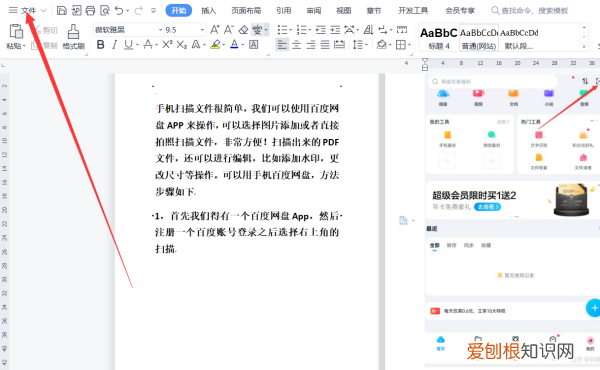Click the yellow highlight color pen
The width and height of the screenshot is (600, 370).
click(215, 45)
